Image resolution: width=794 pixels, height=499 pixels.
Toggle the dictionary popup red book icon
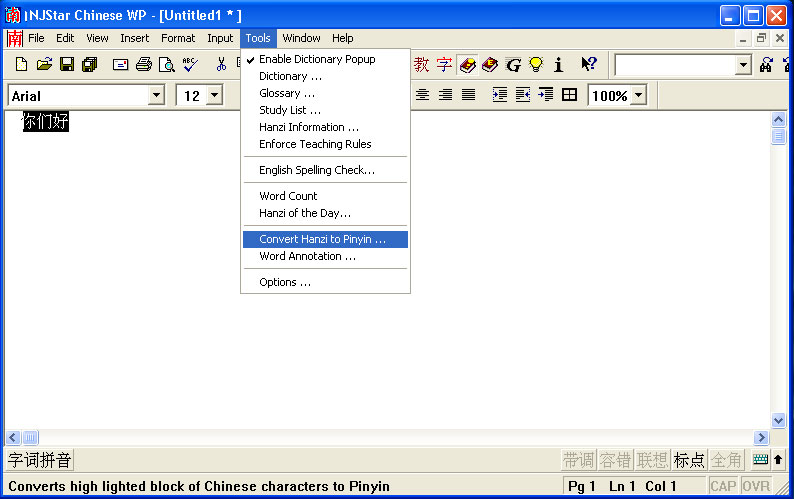[467, 65]
